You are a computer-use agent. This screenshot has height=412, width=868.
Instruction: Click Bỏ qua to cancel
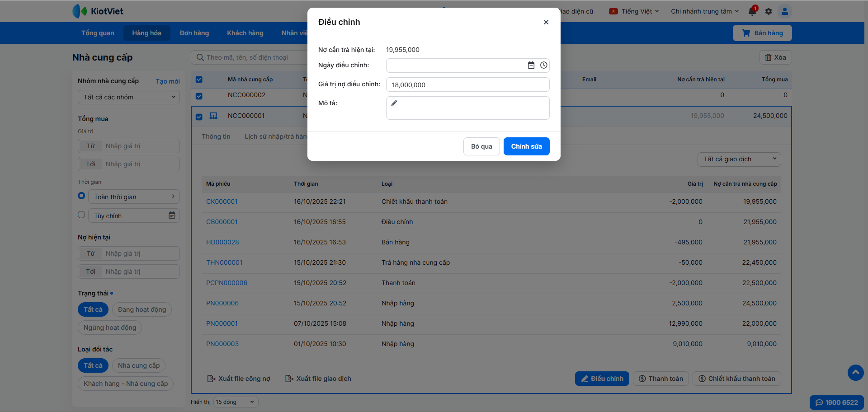pos(481,146)
